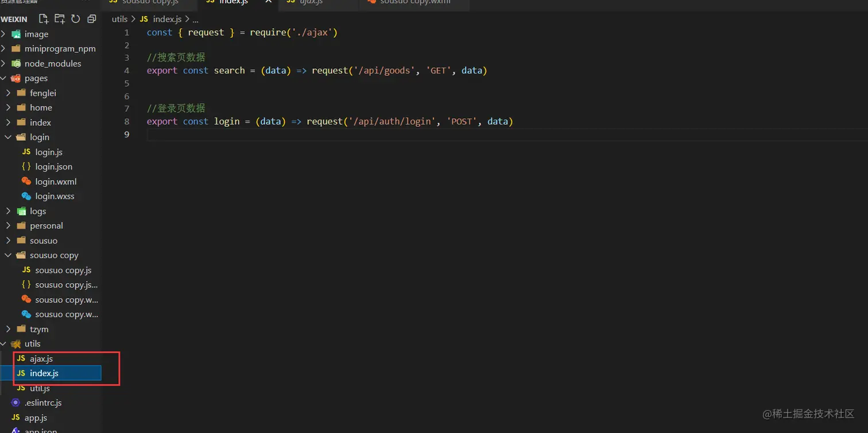Click the //登录页数据 comment line
The height and width of the screenshot is (433, 868).
pos(176,108)
